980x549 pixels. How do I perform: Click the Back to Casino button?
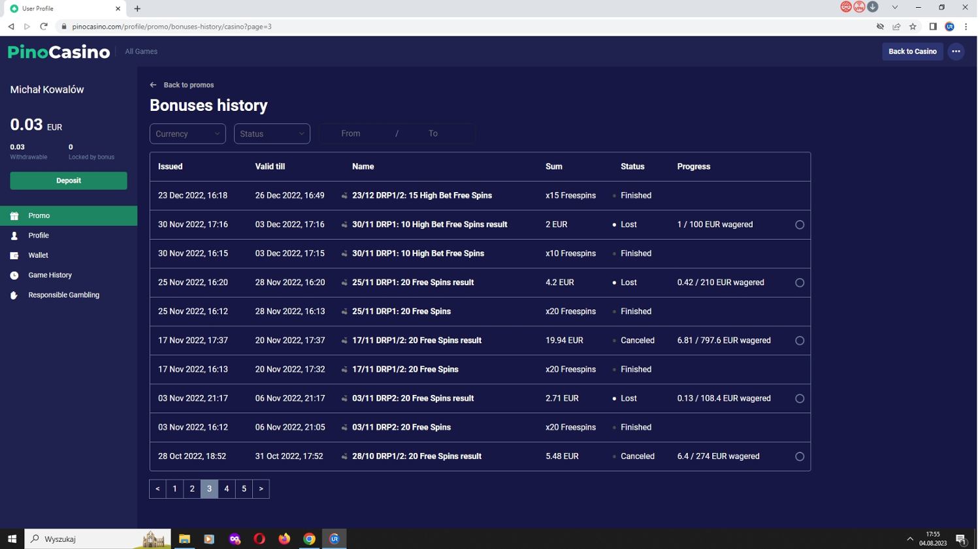pos(912,52)
